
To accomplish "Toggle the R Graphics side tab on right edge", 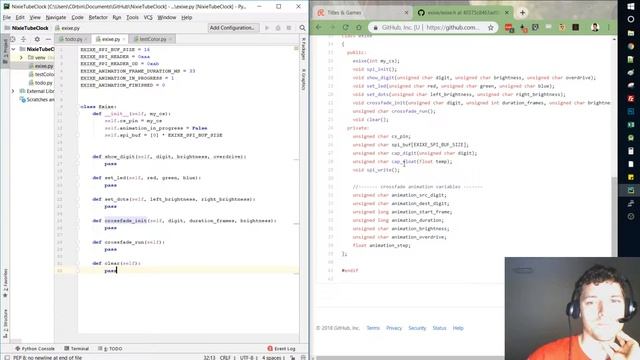I will click(x=303, y=79).
